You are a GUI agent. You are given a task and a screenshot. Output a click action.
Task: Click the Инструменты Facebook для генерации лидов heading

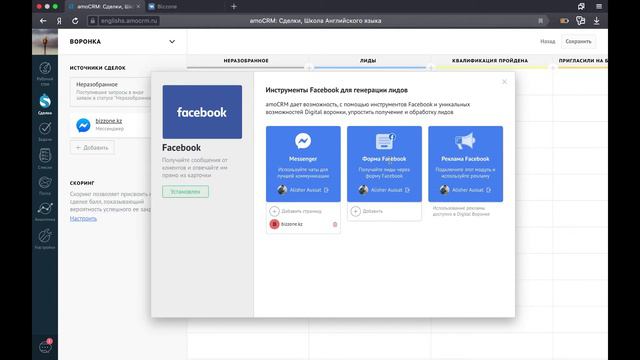click(x=336, y=90)
